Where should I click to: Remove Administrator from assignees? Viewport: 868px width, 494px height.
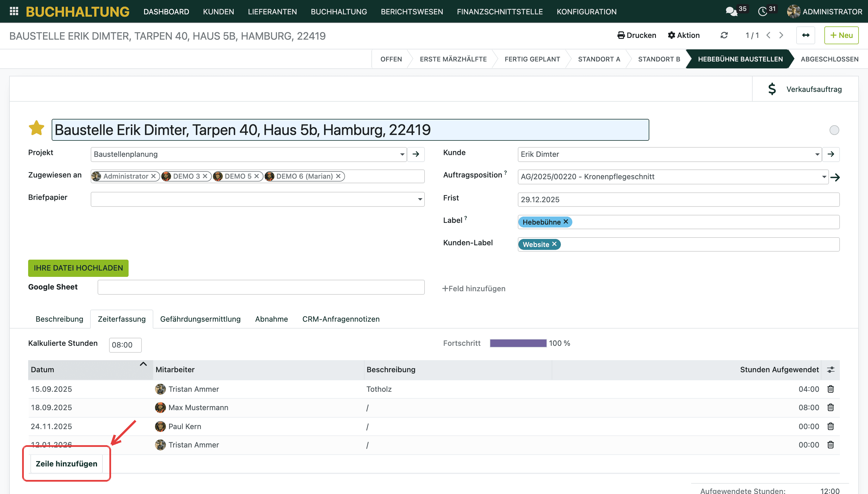[153, 176]
